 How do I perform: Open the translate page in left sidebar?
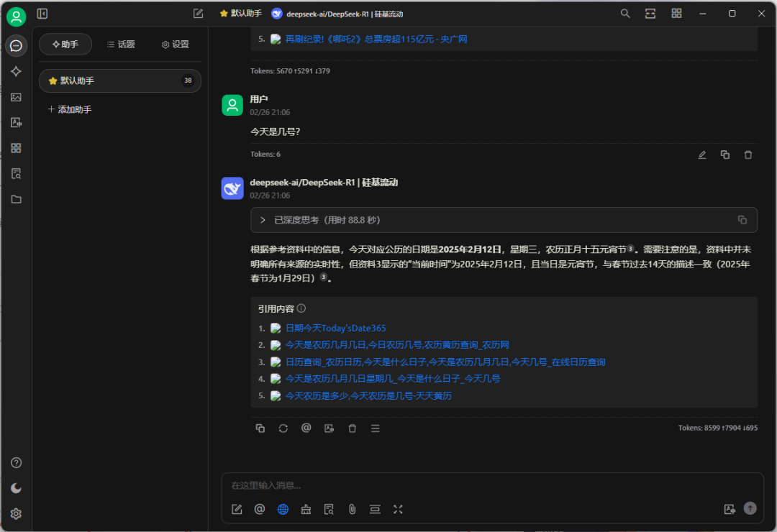tap(17, 122)
